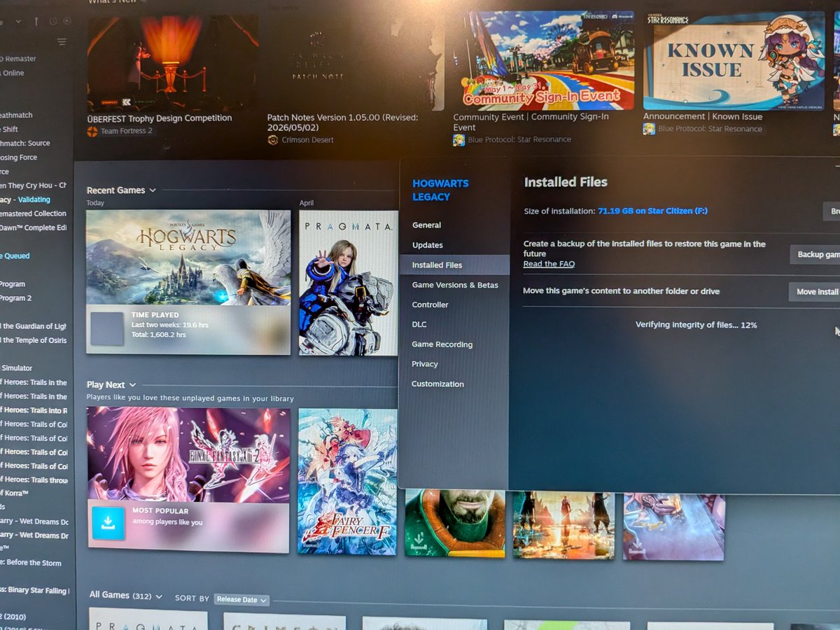Open the Hogwarts Legacy recent game cover
Viewport: 840px width, 630px height.
click(x=188, y=258)
